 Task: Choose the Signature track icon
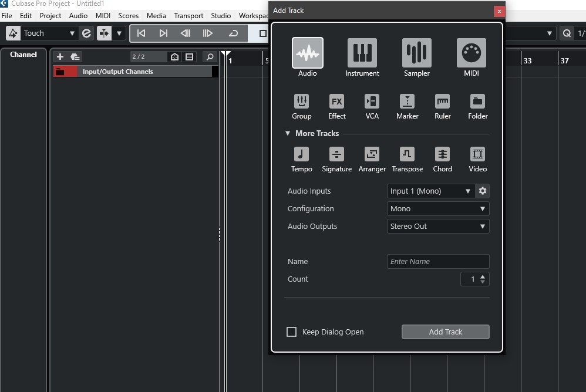point(336,154)
